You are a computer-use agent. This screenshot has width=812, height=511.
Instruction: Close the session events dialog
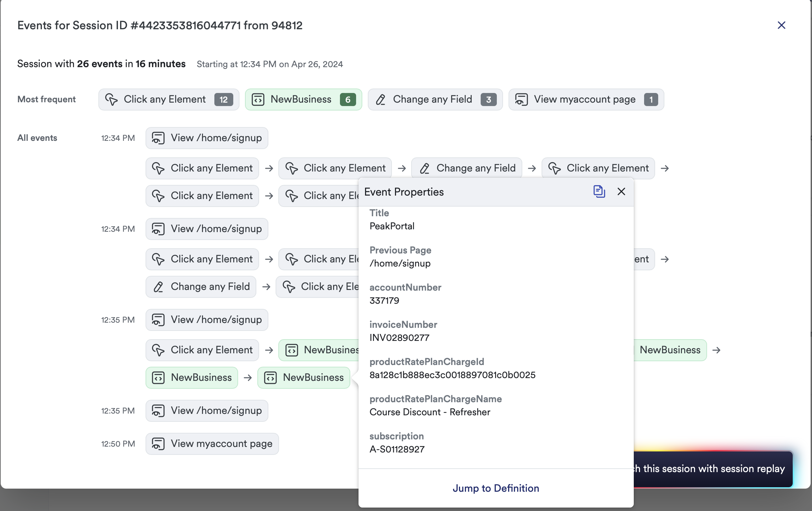point(781,25)
